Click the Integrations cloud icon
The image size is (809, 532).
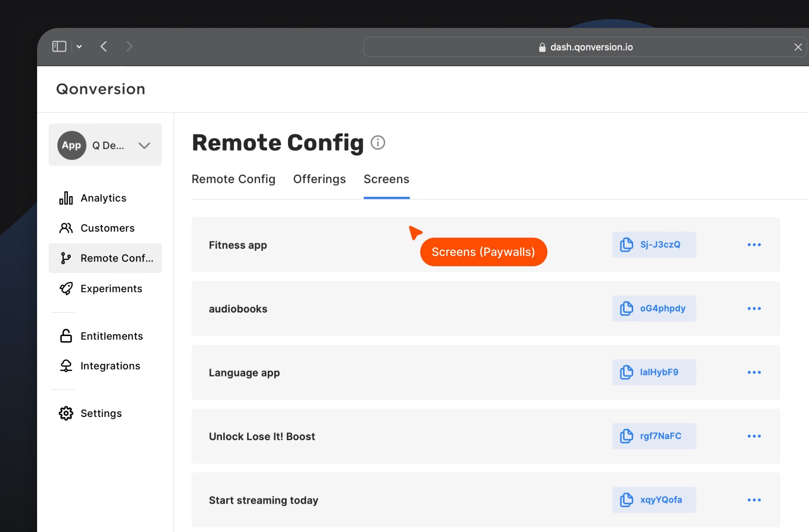65,365
